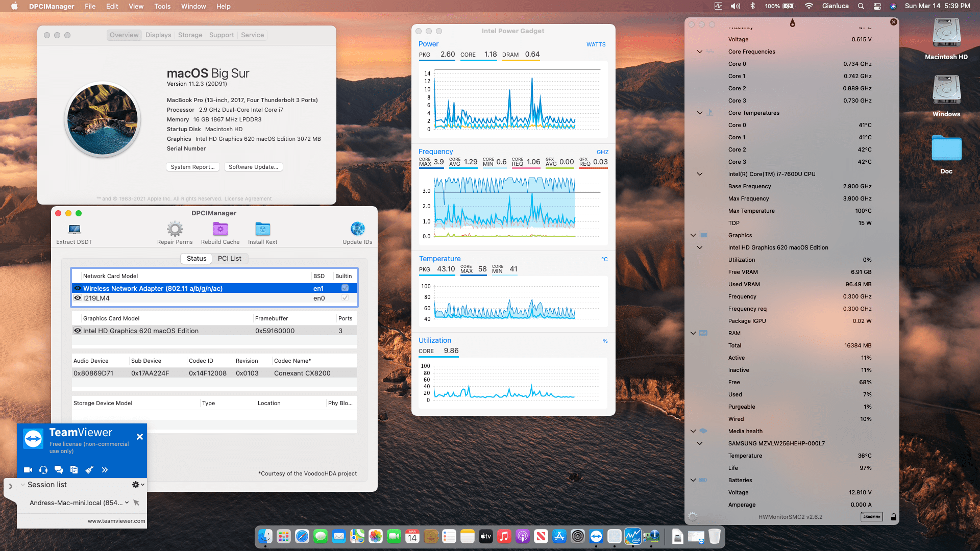Toggle eye icon for Wireless Network Adapter
This screenshot has height=551, width=980.
coord(78,288)
